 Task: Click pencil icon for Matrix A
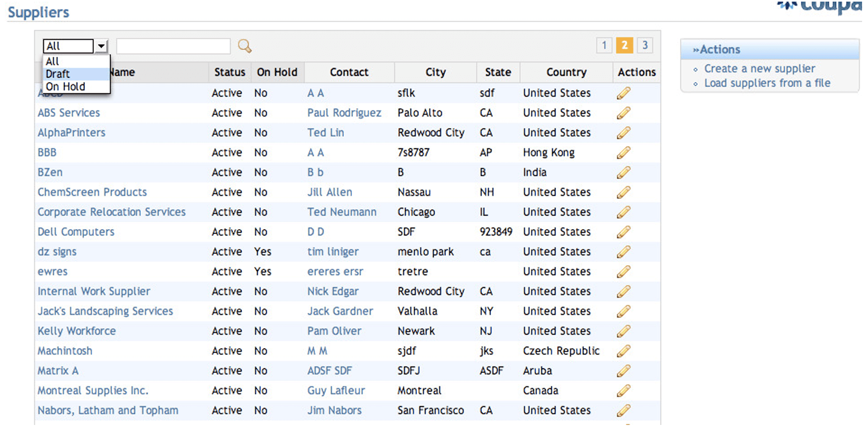624,371
